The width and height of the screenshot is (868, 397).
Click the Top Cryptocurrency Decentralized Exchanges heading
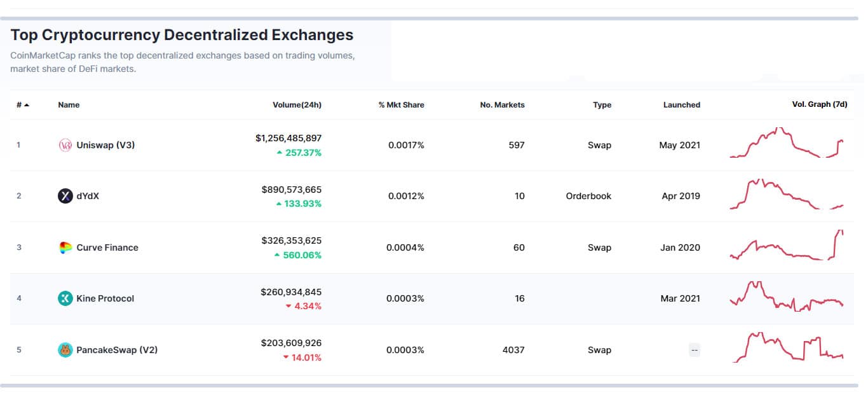[x=182, y=34]
